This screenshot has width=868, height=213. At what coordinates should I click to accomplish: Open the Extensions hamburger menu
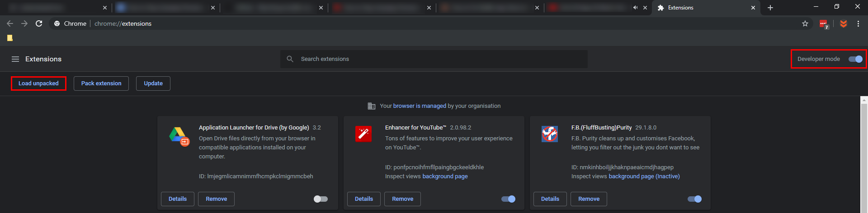pyautogui.click(x=15, y=59)
